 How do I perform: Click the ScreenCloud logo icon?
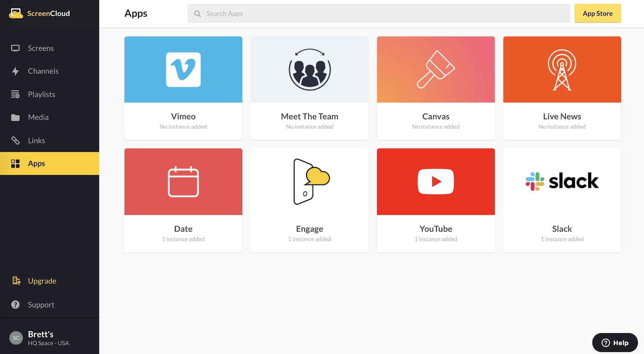pos(16,13)
